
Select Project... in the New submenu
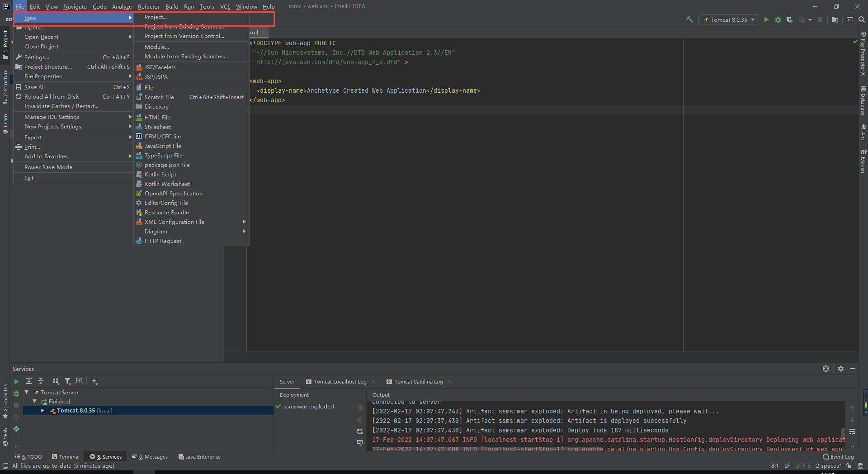coord(156,17)
